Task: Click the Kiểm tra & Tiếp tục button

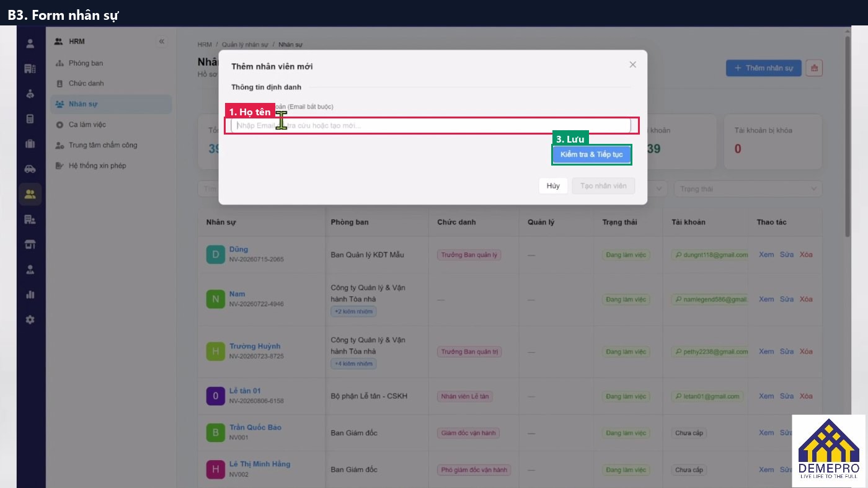Action: [x=591, y=154]
